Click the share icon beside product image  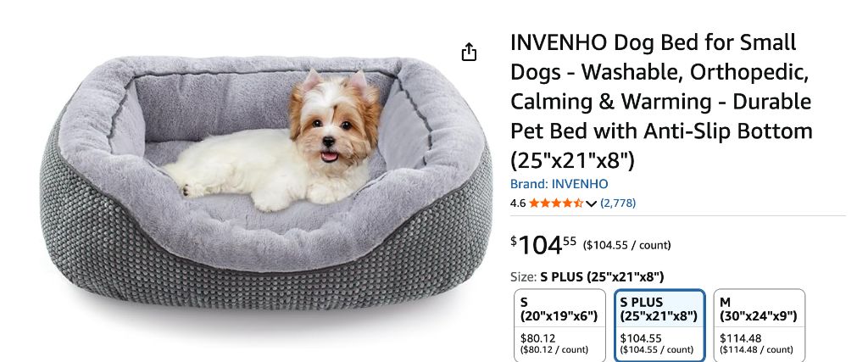click(x=469, y=52)
